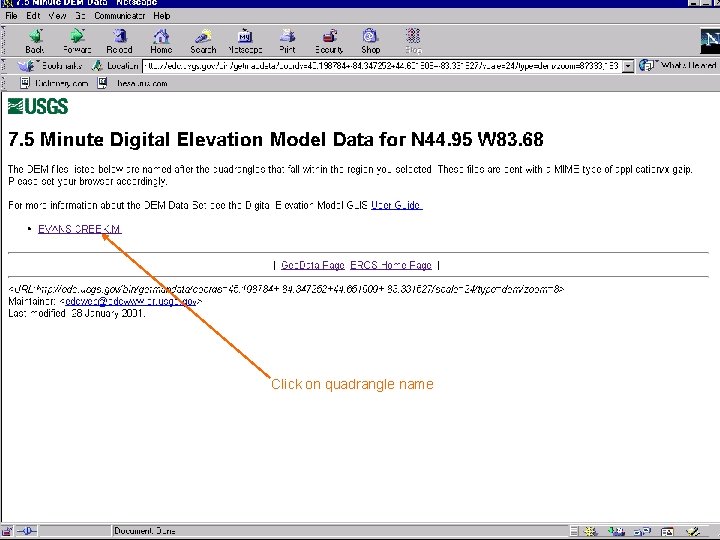This screenshot has height=540, width=720.
Task: Click the maintainer email address link
Action: pos(131,301)
